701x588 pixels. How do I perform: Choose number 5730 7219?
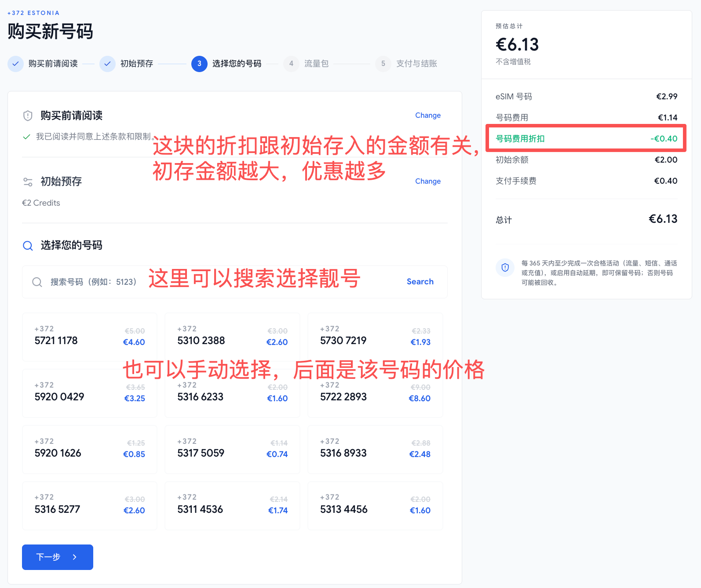pyautogui.click(x=375, y=337)
